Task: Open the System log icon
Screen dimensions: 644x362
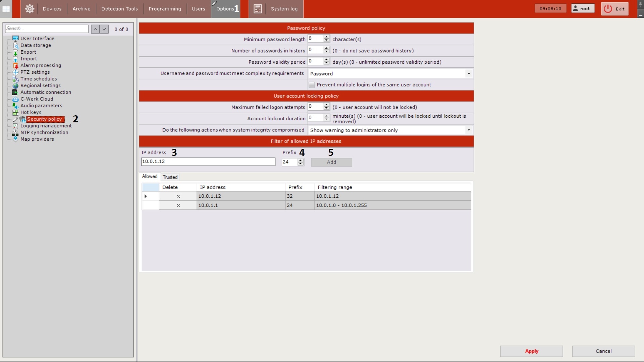Action: (258, 9)
